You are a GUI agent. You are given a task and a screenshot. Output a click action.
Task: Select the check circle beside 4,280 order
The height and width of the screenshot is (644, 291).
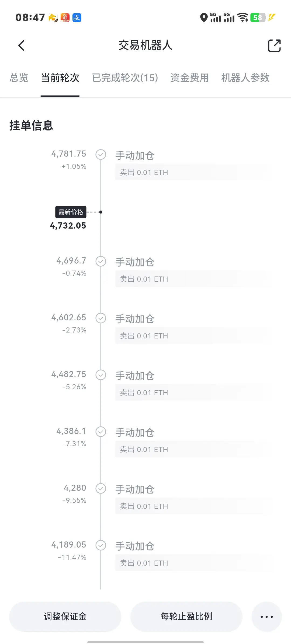coord(101,489)
